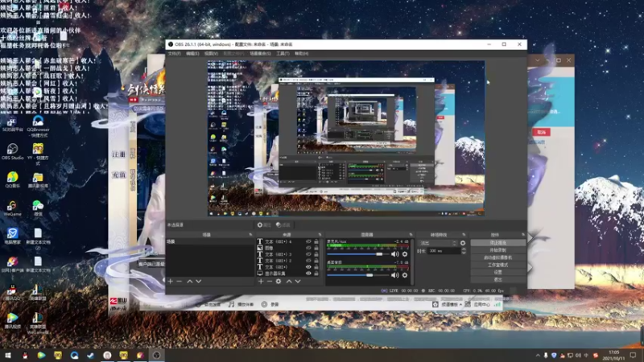Open OBS icon on the taskbar
Screen dimensions: 644x362
point(156,355)
